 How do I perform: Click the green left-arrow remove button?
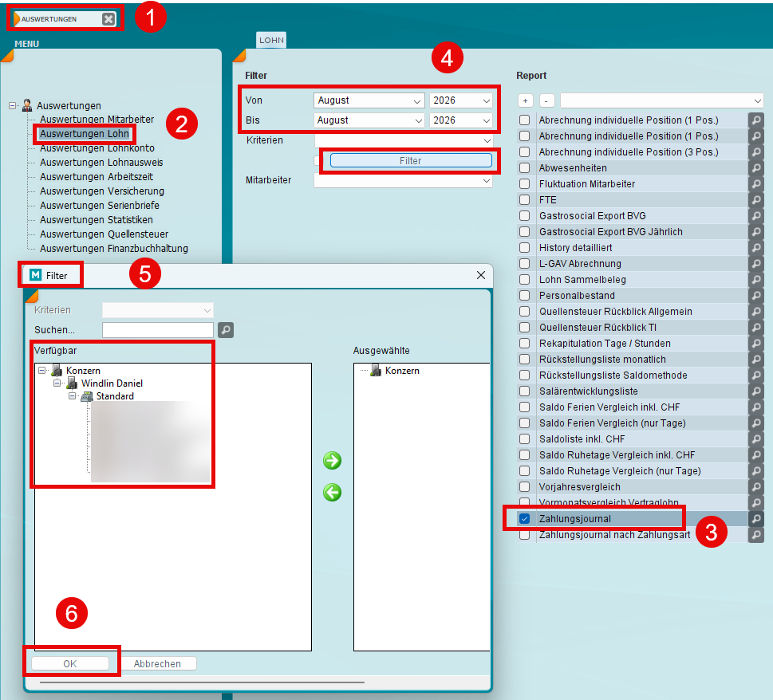coord(333,492)
